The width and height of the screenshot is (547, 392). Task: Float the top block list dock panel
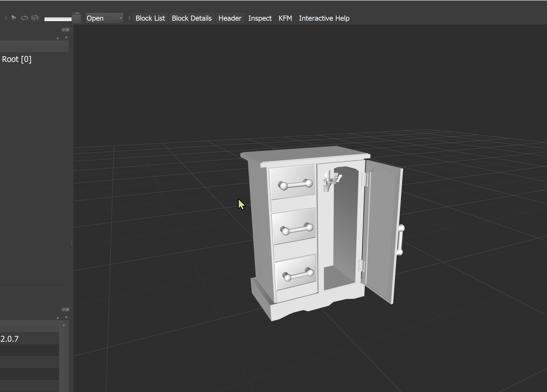(x=63, y=30)
